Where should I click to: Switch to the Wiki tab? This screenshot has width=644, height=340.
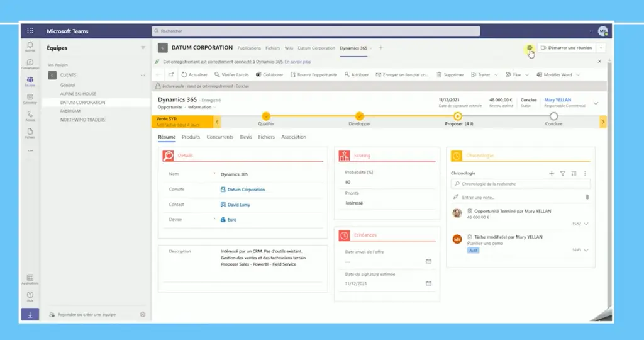point(289,48)
